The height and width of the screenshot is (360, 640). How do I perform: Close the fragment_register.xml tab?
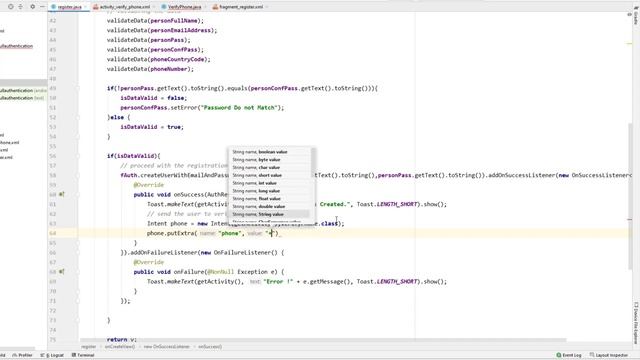coord(267,7)
